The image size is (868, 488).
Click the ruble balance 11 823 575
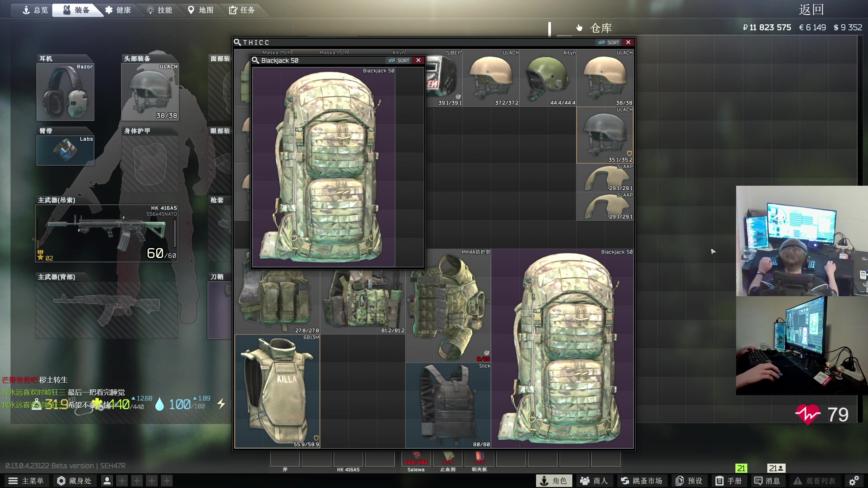(767, 27)
